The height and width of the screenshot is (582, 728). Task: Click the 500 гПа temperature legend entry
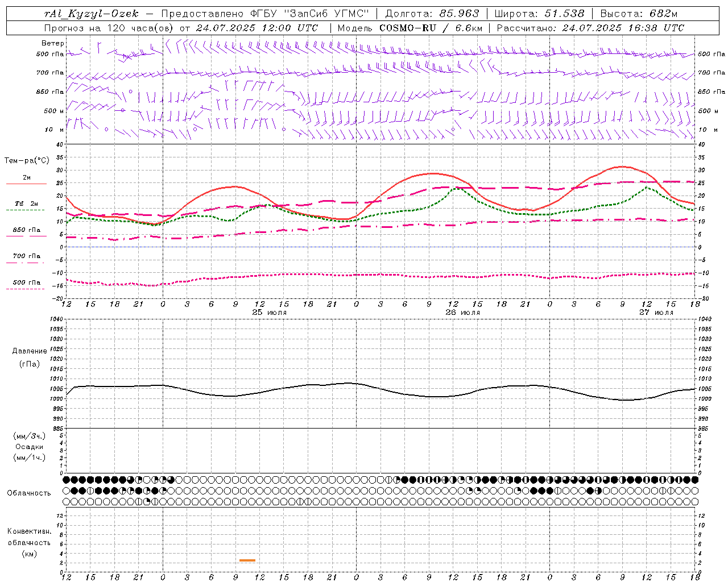click(27, 282)
